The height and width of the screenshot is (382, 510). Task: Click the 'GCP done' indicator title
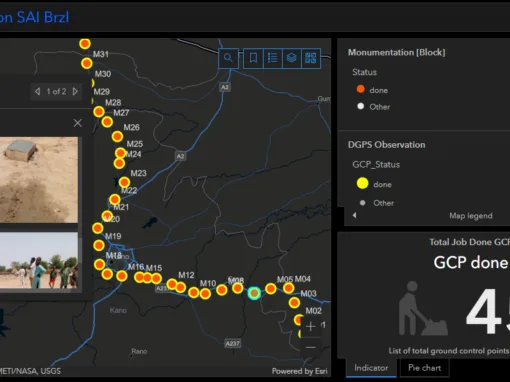(x=471, y=263)
